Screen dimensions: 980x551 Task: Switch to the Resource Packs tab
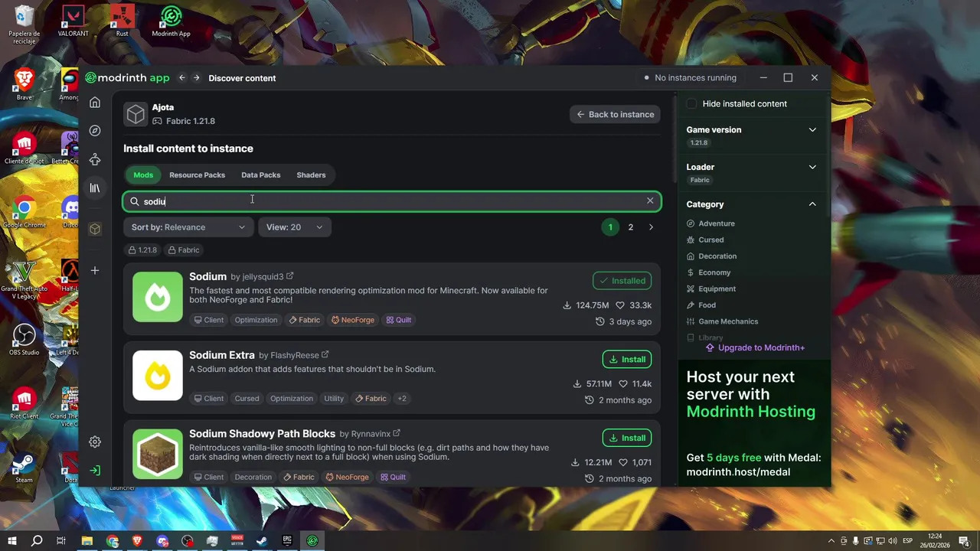coord(197,175)
